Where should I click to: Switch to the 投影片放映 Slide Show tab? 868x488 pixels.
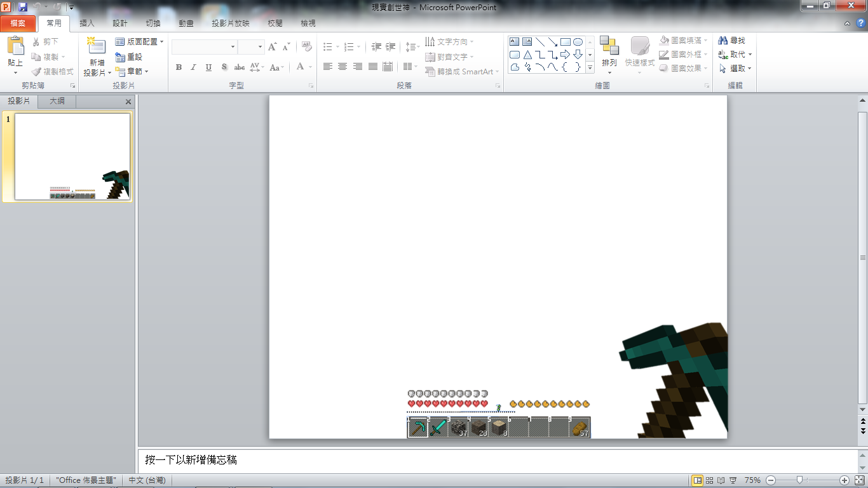tap(231, 24)
